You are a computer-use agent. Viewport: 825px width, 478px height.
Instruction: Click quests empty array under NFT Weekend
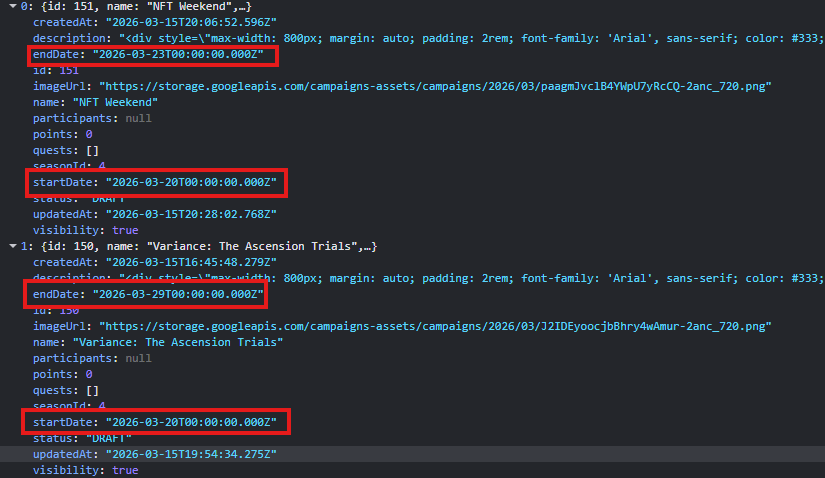92,151
